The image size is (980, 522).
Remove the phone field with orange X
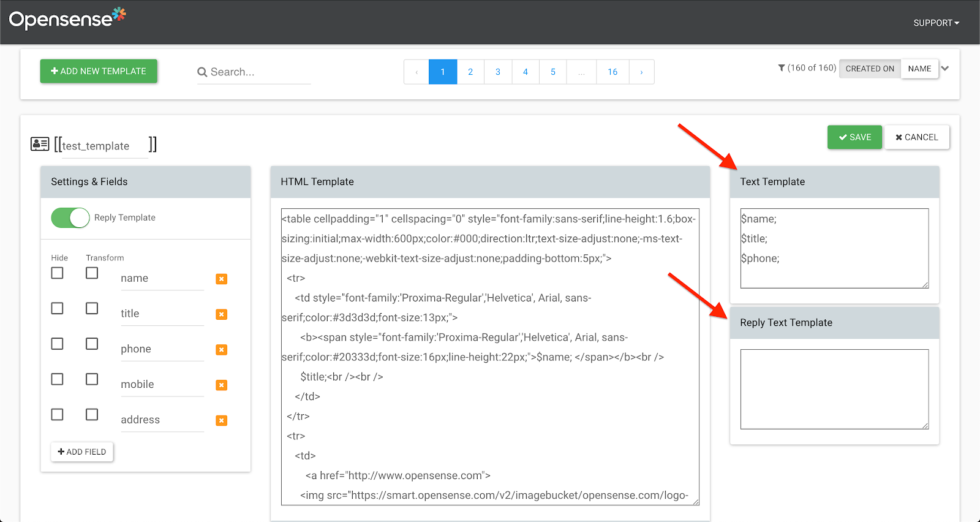(x=222, y=350)
